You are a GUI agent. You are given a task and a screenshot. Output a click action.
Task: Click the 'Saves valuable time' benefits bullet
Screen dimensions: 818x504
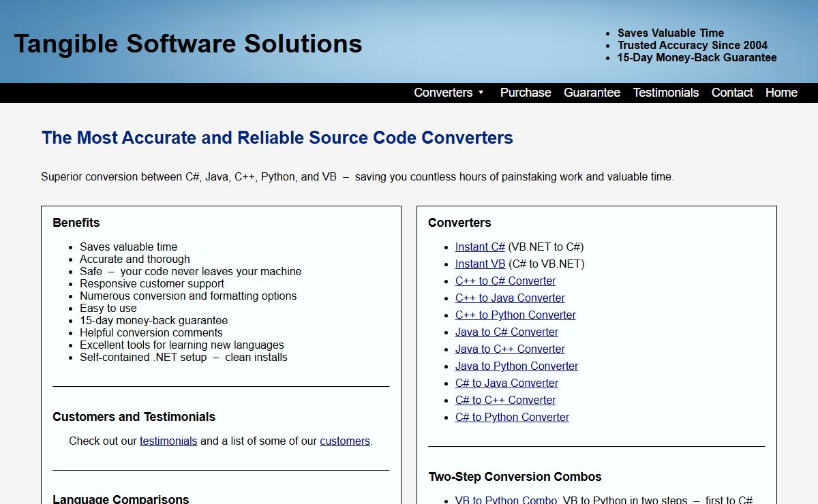[x=128, y=247]
